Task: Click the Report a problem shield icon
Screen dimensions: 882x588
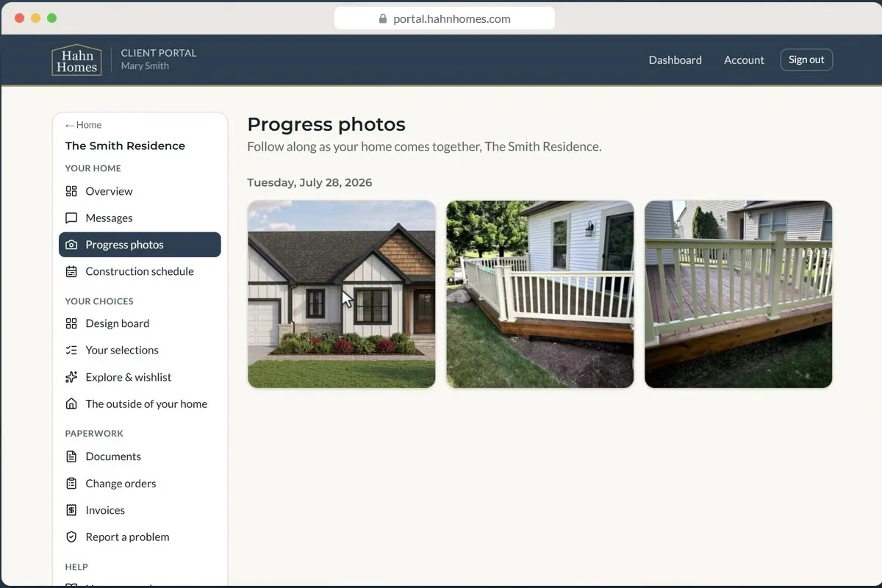Action: (71, 537)
